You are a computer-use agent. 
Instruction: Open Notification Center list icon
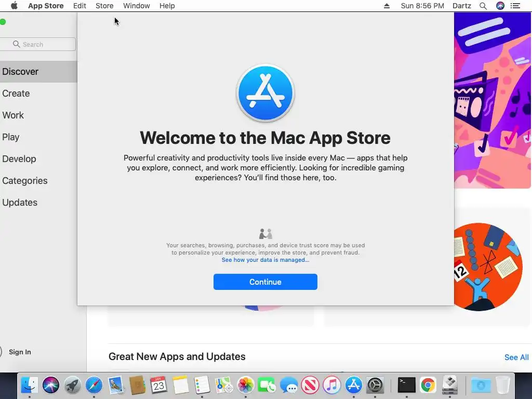coord(515,6)
